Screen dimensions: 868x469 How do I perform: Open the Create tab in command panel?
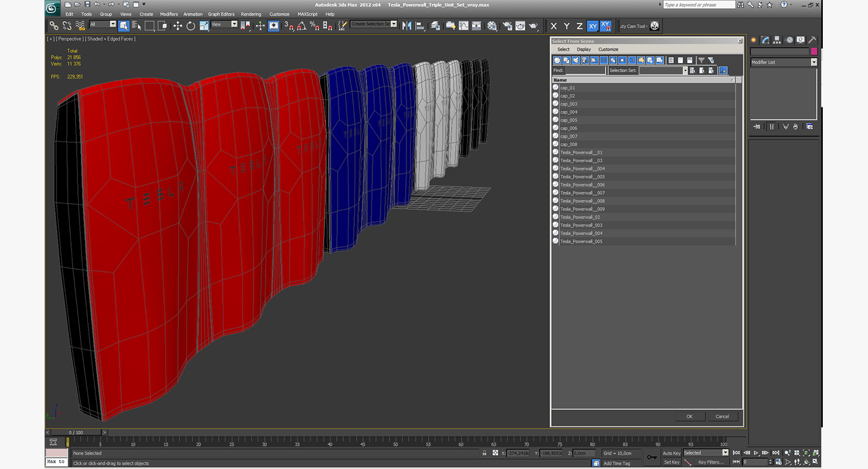point(754,40)
